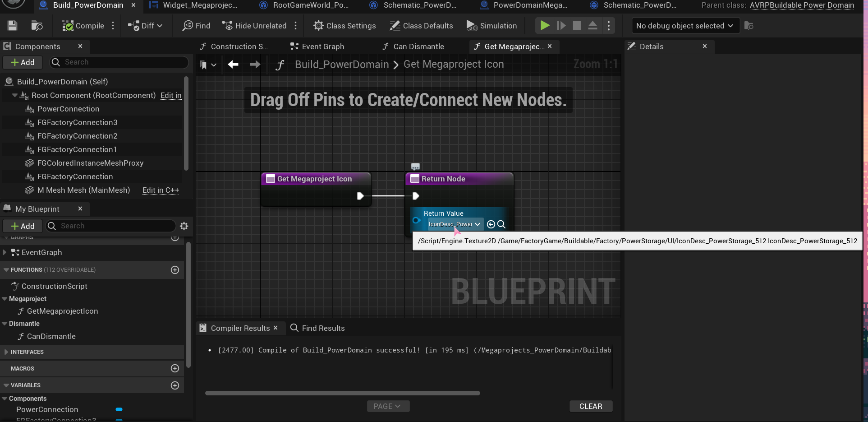Add a new component with Add button
The image size is (868, 422).
pos(23,62)
